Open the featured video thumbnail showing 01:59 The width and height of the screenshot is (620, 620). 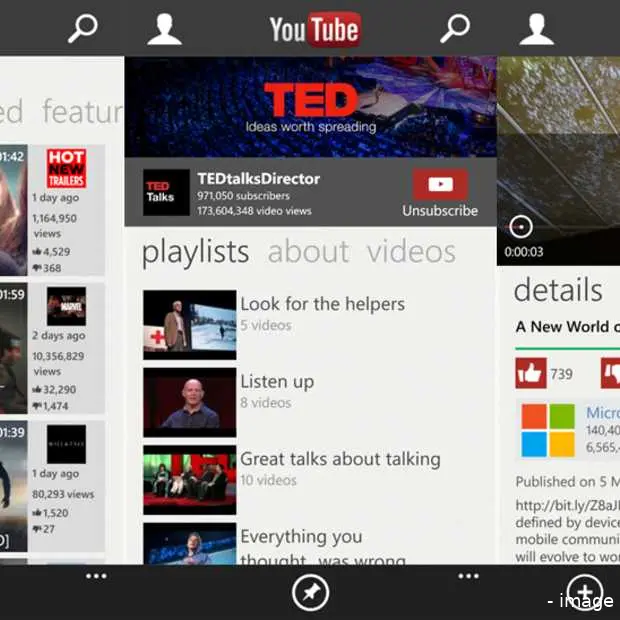coord(13,348)
